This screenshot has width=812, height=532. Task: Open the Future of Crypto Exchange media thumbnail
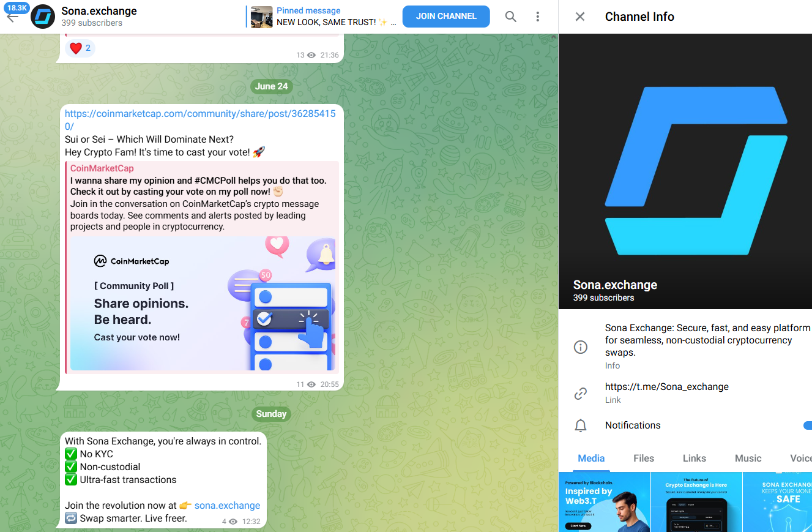(696, 502)
